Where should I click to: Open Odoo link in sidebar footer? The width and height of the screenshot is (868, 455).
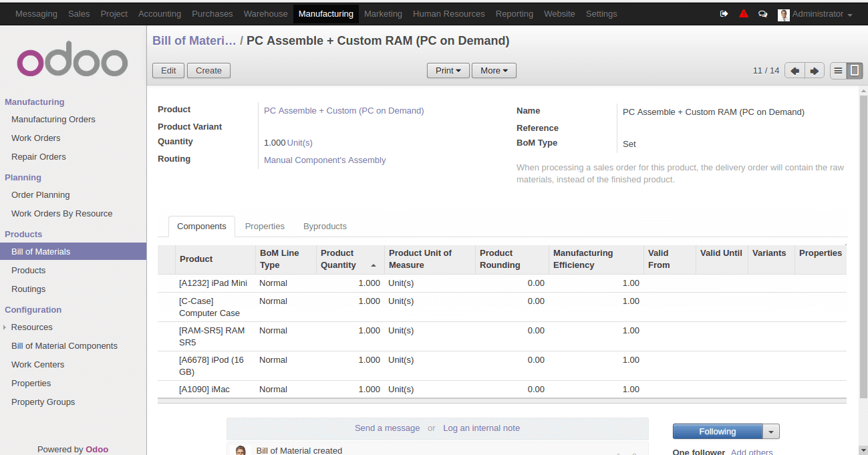click(x=97, y=450)
